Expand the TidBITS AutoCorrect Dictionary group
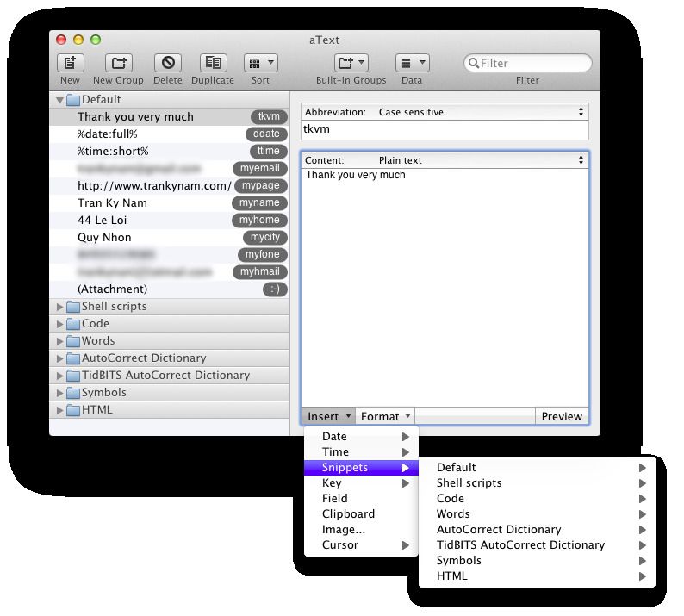The height and width of the screenshot is (616, 684). tap(60, 376)
